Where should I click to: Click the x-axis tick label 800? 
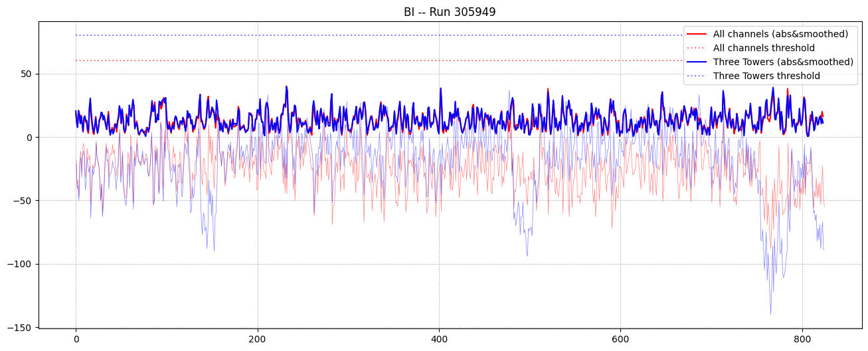(x=802, y=338)
